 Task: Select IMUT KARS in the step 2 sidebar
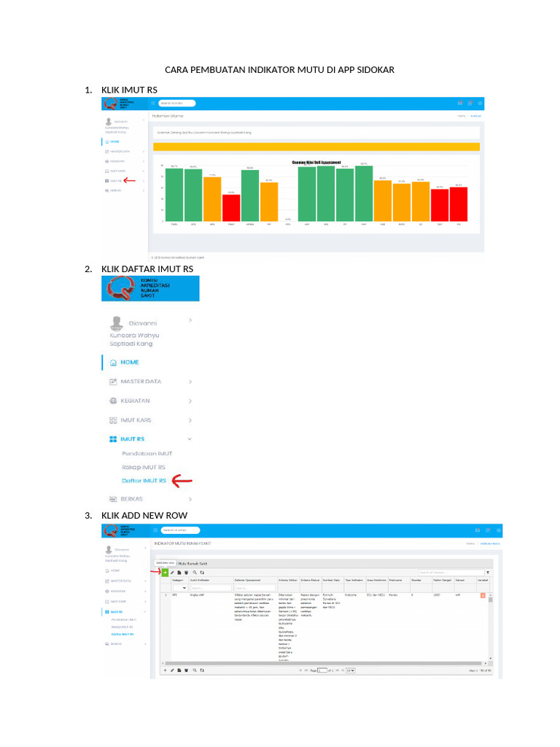[136, 420]
